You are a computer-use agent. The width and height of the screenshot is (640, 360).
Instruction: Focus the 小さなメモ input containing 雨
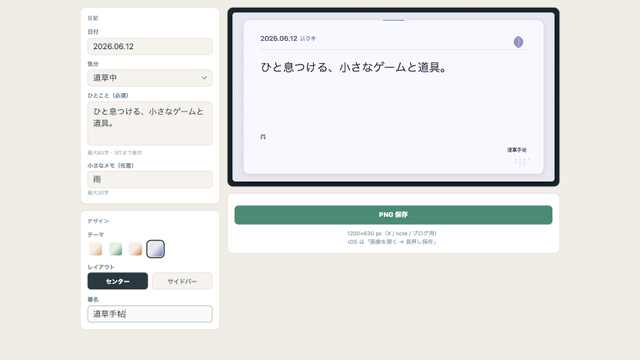tap(150, 180)
